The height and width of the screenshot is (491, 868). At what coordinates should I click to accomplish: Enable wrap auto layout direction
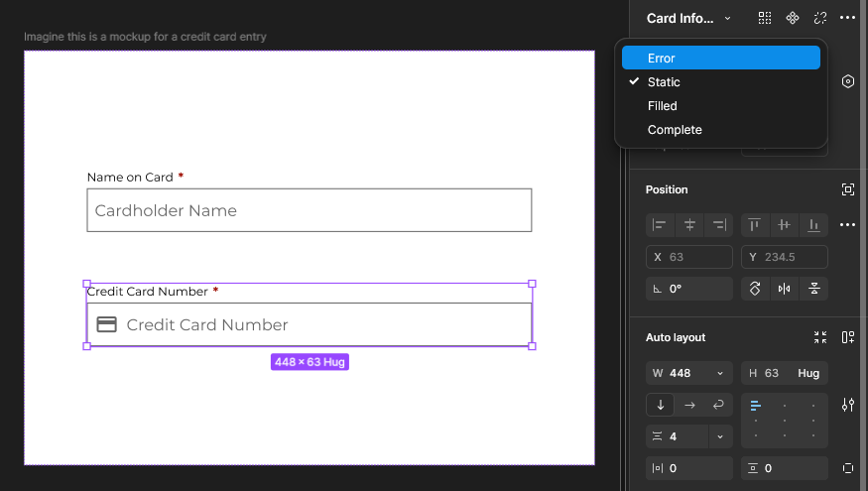tap(719, 405)
